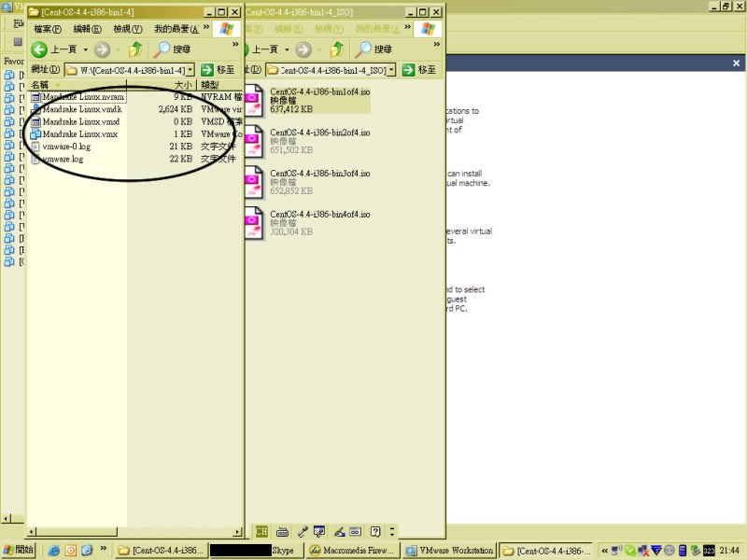Expand hidden menus chevron in bin1-4_ISO window
The height and width of the screenshot is (560, 747).
pos(407,27)
